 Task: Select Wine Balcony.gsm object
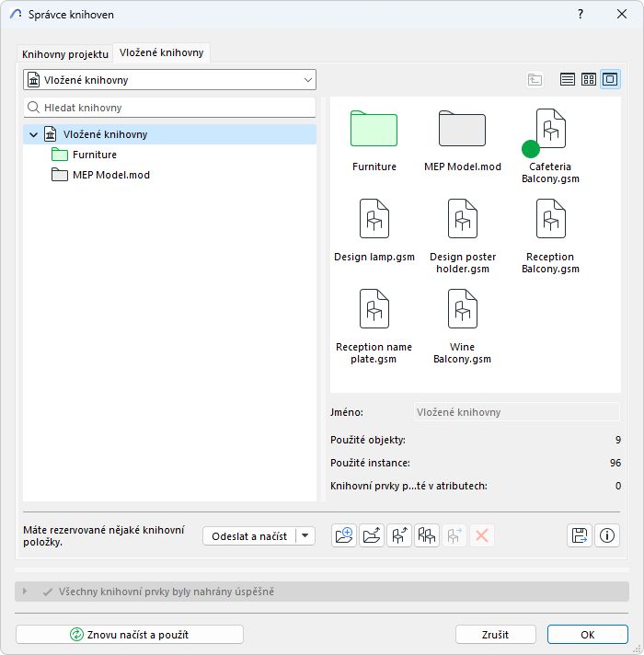pos(463,327)
